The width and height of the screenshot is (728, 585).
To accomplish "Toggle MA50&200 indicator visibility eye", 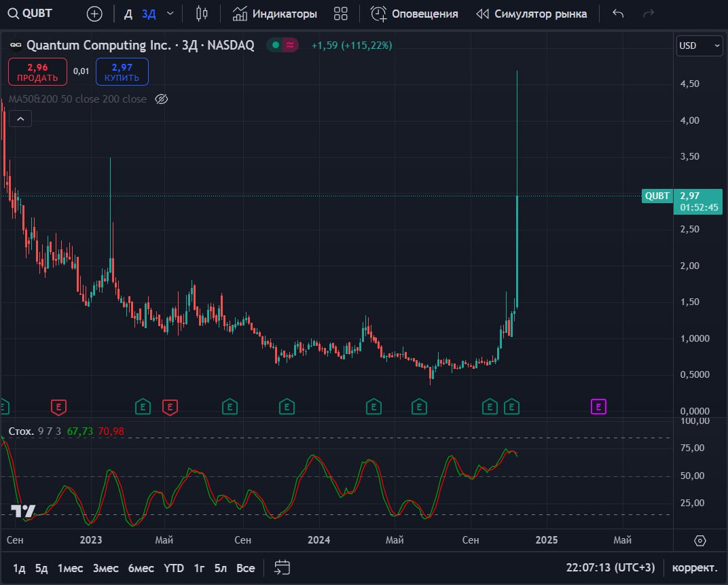I will point(161,99).
